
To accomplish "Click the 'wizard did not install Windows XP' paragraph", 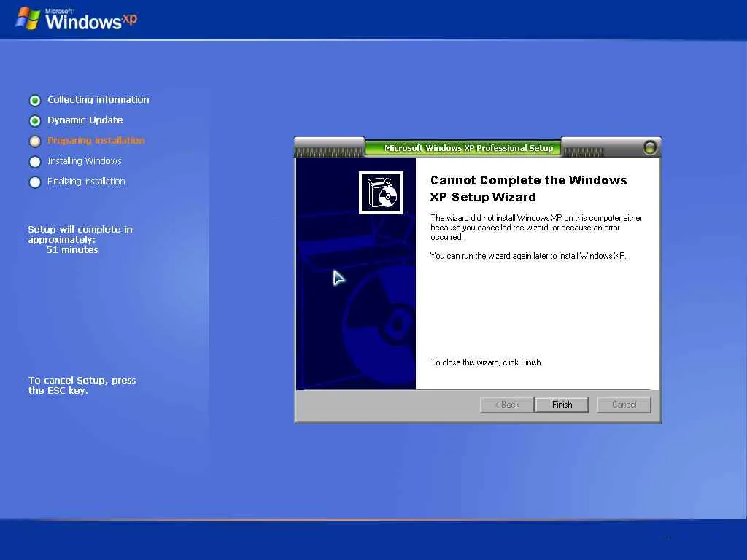I will (536, 227).
